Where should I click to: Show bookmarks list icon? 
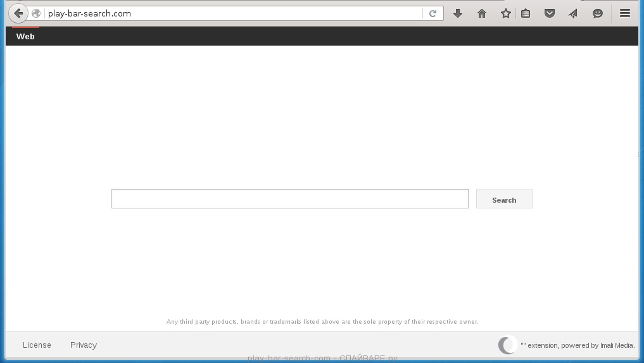coord(526,13)
